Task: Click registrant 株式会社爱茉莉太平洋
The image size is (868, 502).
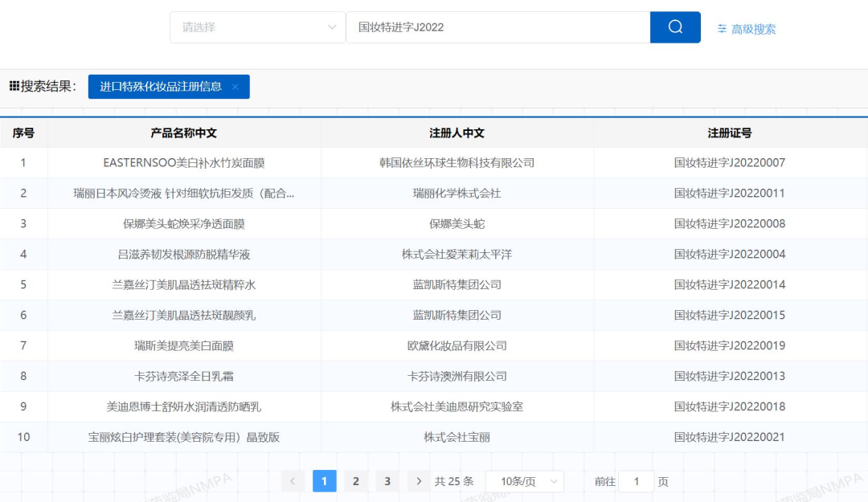Action: tap(457, 254)
